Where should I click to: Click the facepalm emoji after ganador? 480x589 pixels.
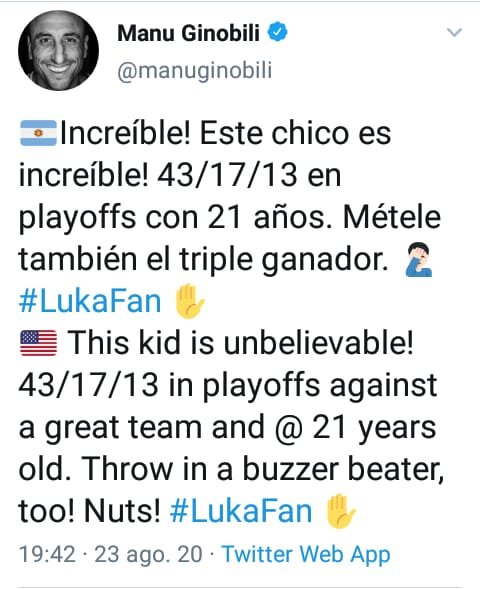418,260
